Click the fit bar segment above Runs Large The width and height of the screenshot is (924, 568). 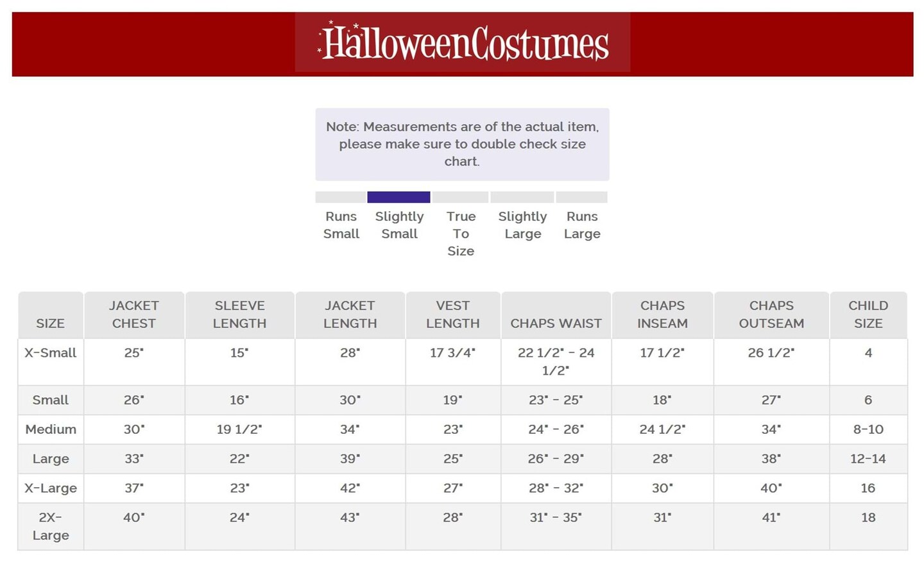coord(581,197)
